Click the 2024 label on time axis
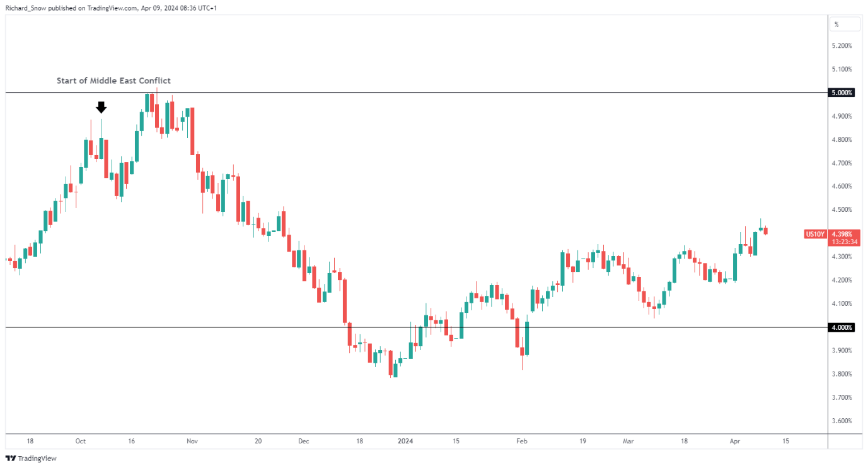Screen dimensions: 868x468 [x=405, y=441]
